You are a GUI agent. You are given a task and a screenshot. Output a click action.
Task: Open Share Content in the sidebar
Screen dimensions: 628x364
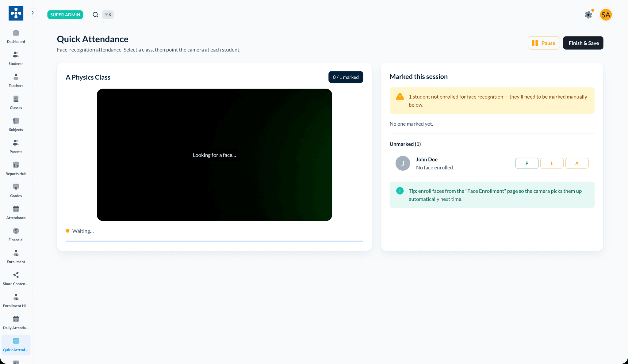[16, 279]
